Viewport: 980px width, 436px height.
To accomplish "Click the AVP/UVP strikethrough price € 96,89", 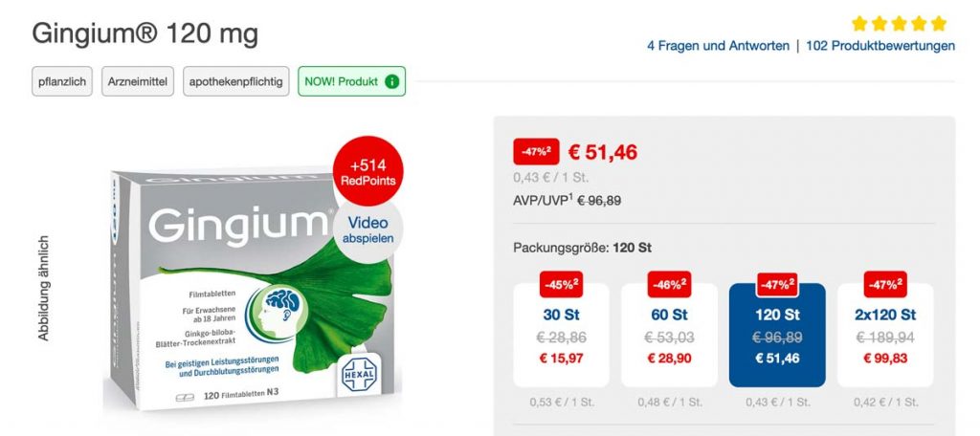I will [599, 201].
